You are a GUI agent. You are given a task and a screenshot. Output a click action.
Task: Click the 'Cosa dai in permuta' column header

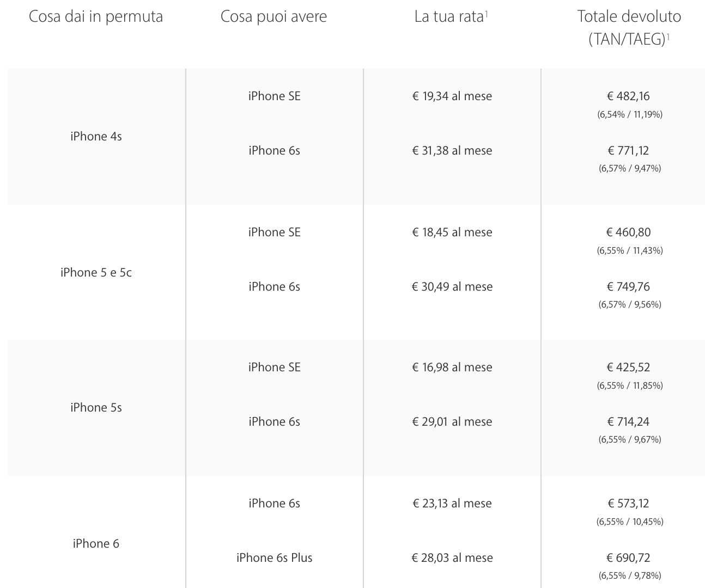pyautogui.click(x=96, y=17)
